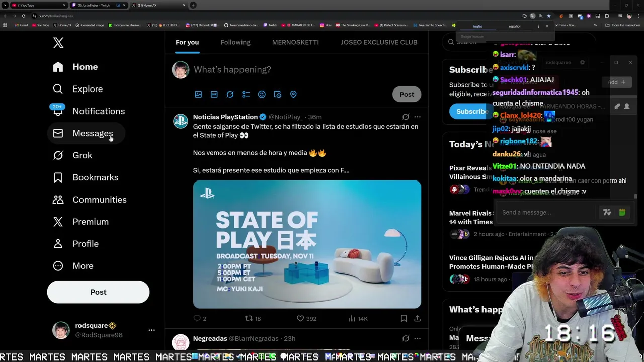This screenshot has height=362, width=644.
Task: Click the Grok enhance icon in composer
Action: [x=230, y=94]
